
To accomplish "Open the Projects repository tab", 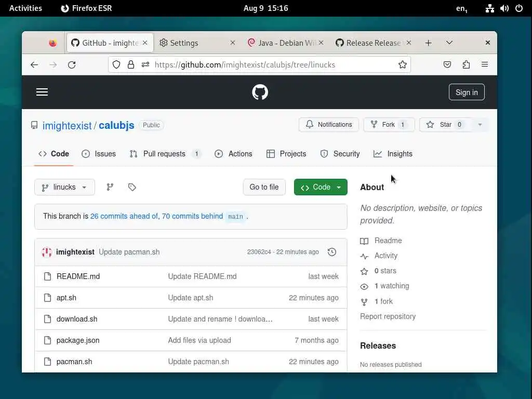I will tap(286, 154).
